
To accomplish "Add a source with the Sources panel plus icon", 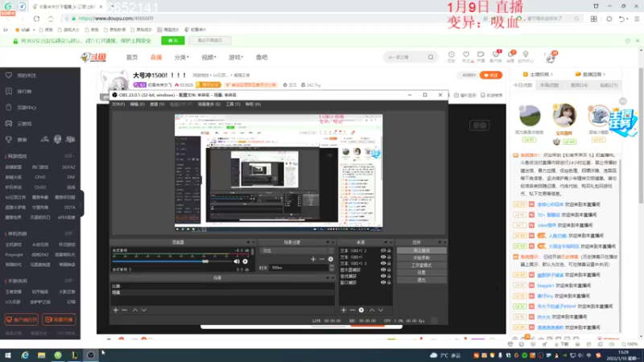I will point(344,310).
